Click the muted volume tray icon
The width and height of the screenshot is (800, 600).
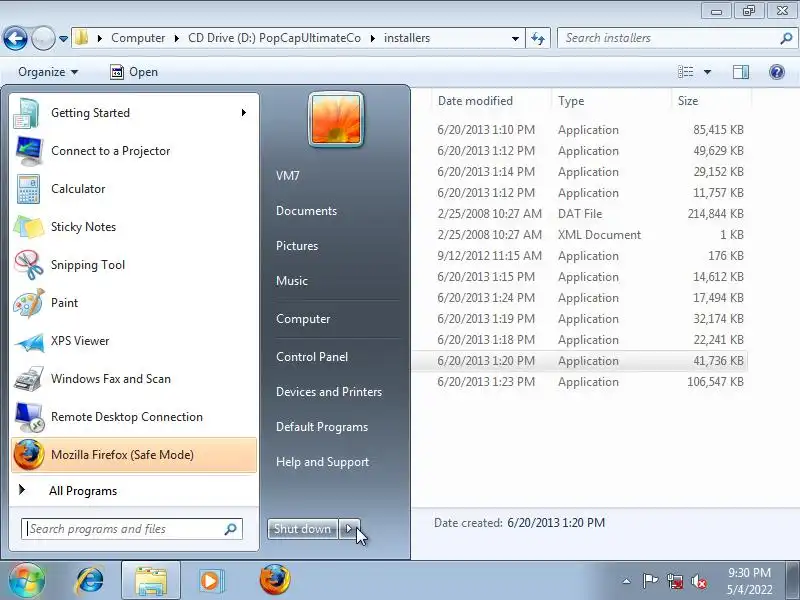coord(698,581)
